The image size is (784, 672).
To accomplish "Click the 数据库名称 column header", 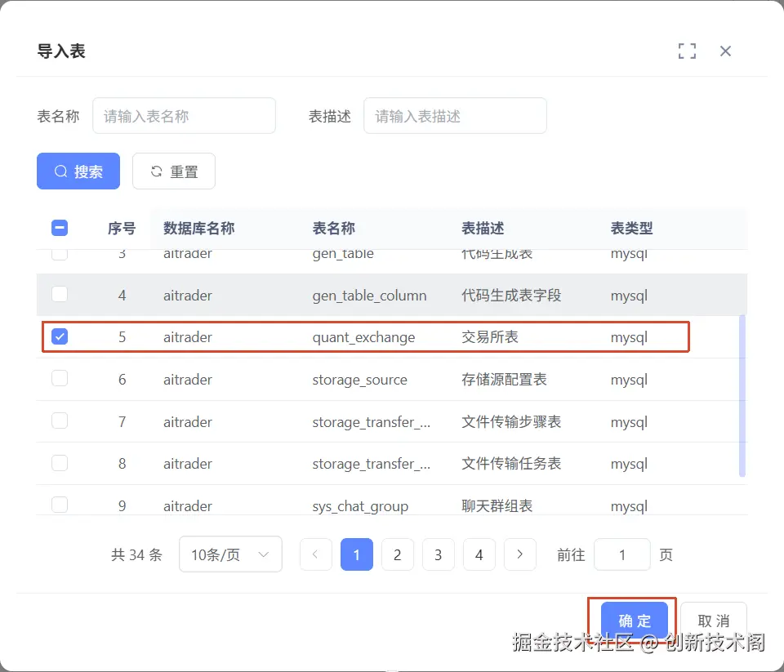I will (199, 229).
